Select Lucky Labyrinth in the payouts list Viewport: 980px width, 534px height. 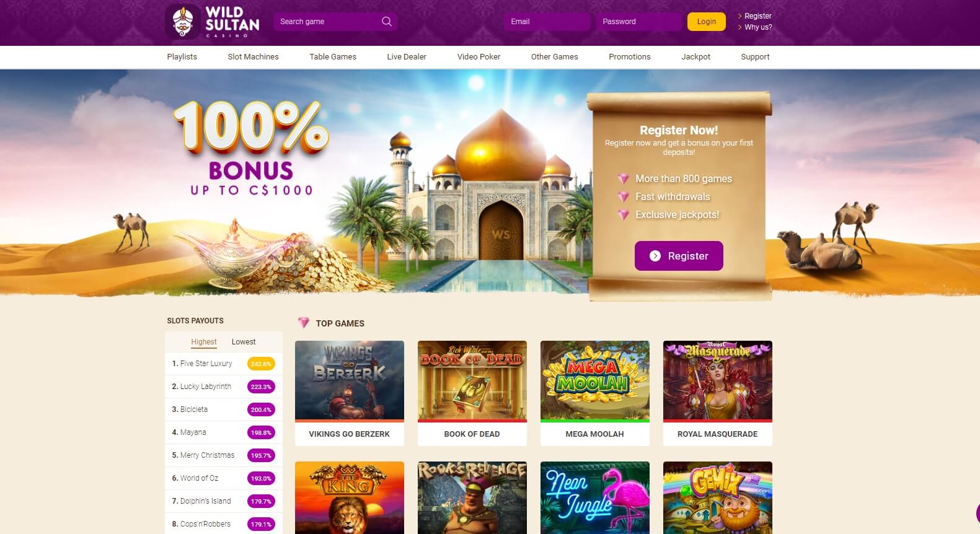(x=224, y=387)
